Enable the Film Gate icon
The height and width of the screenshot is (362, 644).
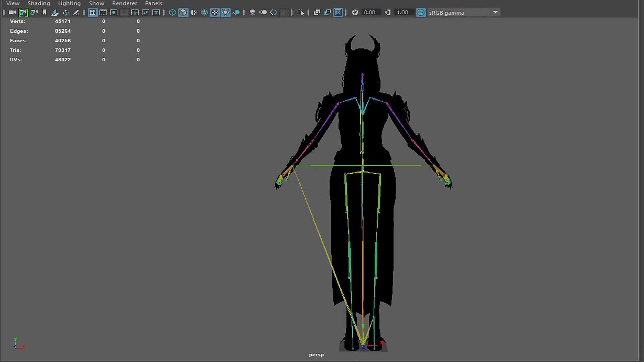[103, 12]
